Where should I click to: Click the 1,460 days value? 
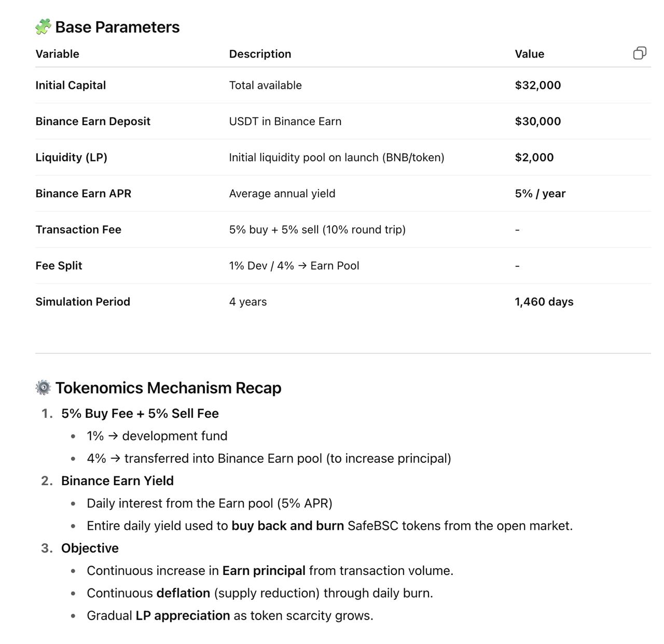[x=544, y=302]
